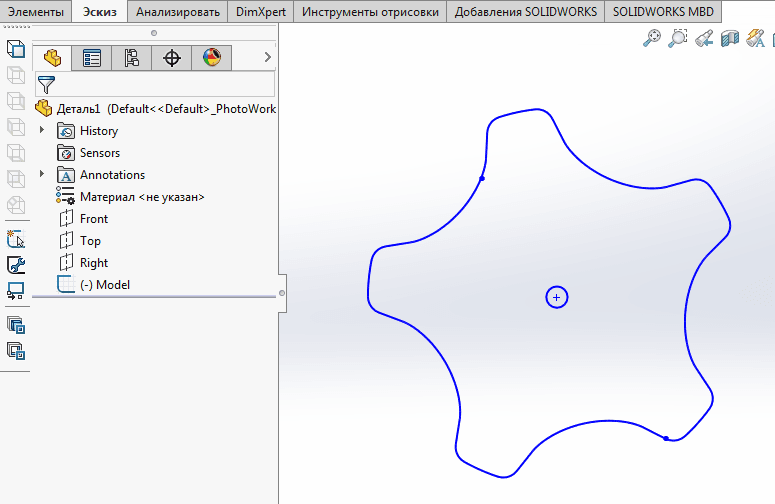Open the Инструменты отрисовки tab
This screenshot has width=775, height=504.
click(x=371, y=12)
